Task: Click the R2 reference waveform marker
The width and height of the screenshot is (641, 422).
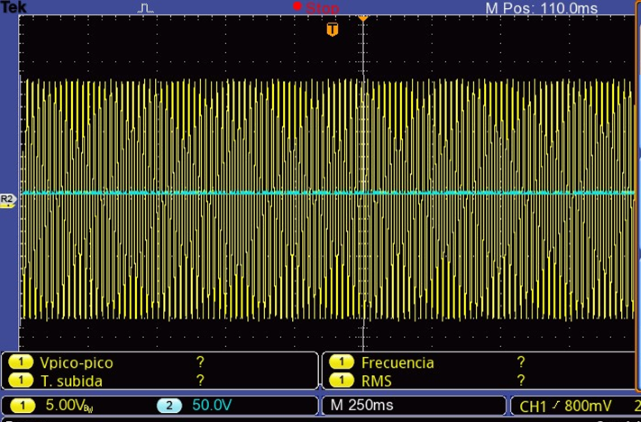Action: (x=7, y=199)
